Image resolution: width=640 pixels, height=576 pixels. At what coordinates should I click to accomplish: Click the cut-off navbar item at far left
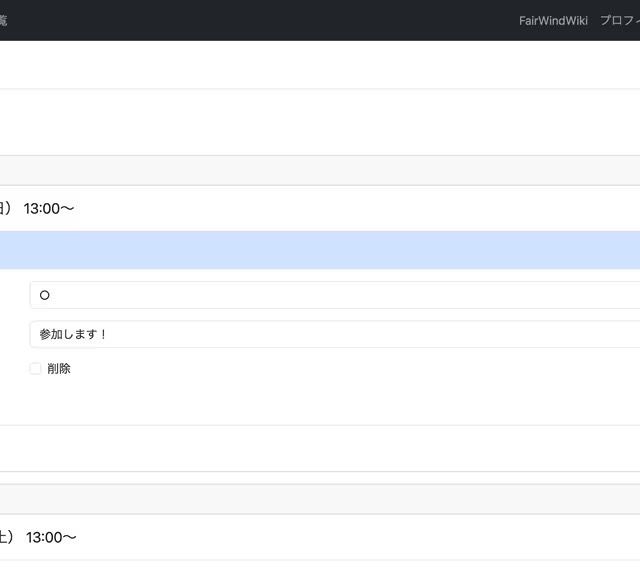[x=3, y=20]
